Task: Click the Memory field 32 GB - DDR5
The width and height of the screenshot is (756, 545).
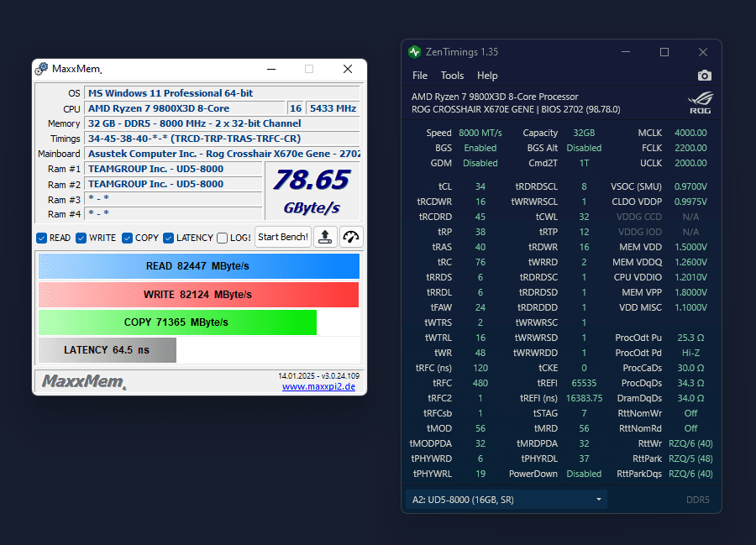Action: [x=223, y=123]
